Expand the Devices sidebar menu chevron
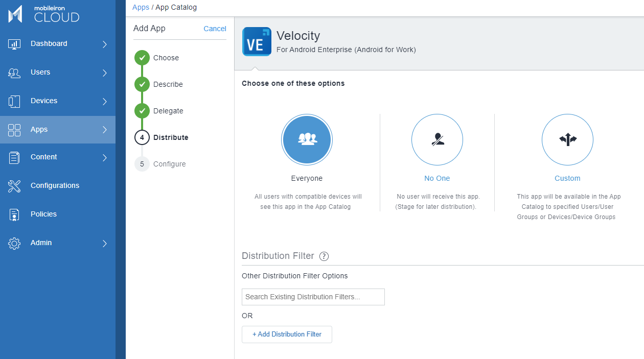644x359 pixels. [105, 101]
